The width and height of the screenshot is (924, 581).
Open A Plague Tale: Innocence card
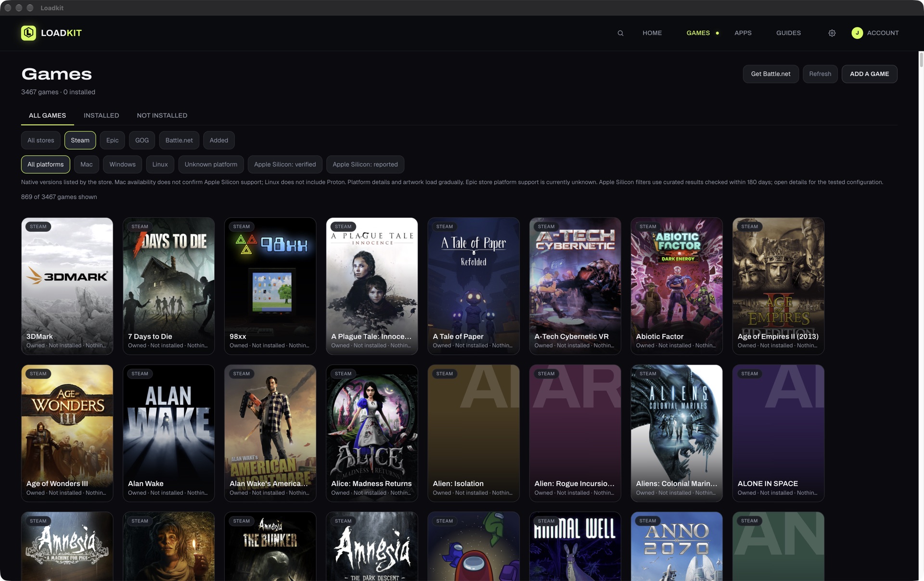[372, 286]
